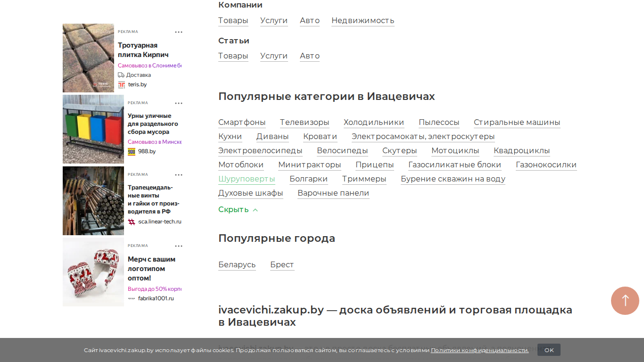Select Пылесосы category link
644x362 pixels.
(x=439, y=123)
